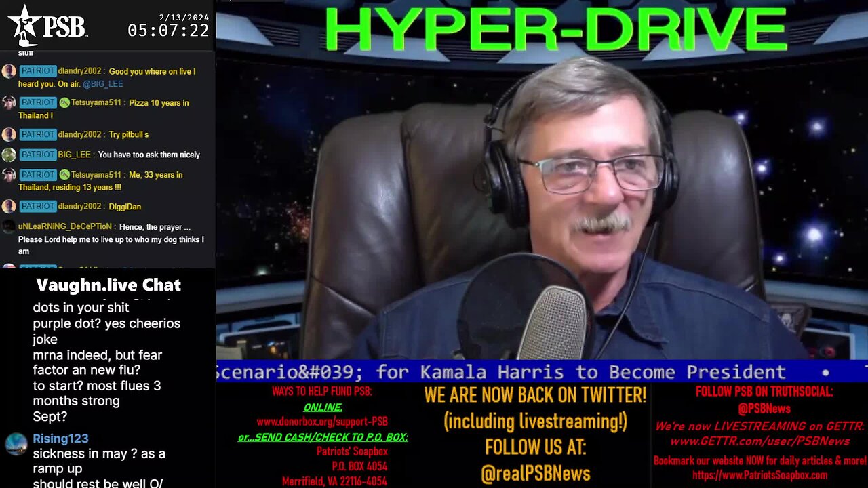Click green badge beside Tetsuyama511 on 'Me, 33 years'
868x488 pixels.
click(64, 174)
